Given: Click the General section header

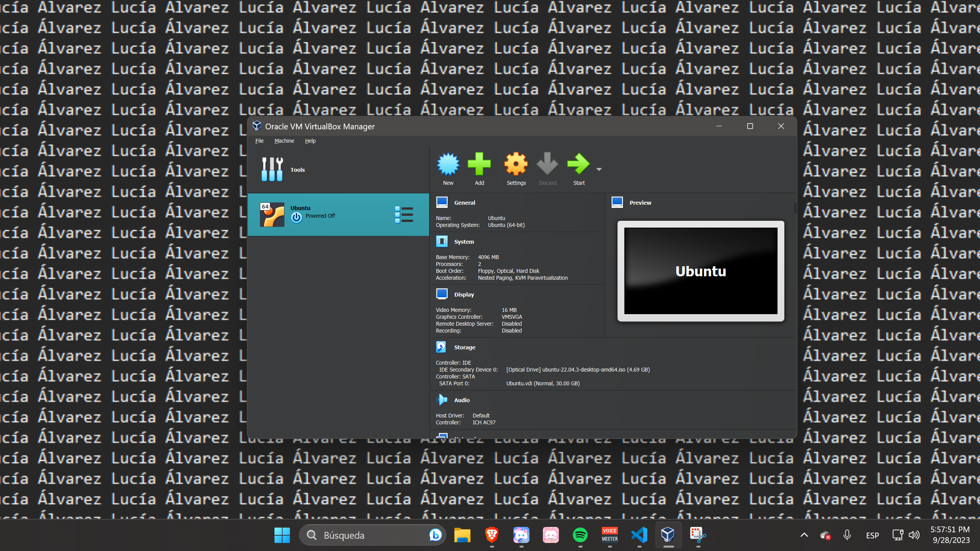Looking at the screenshot, I should click(x=464, y=203).
